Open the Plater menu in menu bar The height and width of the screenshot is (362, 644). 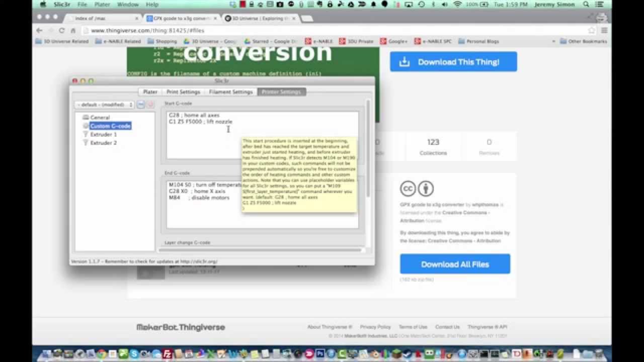click(x=102, y=5)
